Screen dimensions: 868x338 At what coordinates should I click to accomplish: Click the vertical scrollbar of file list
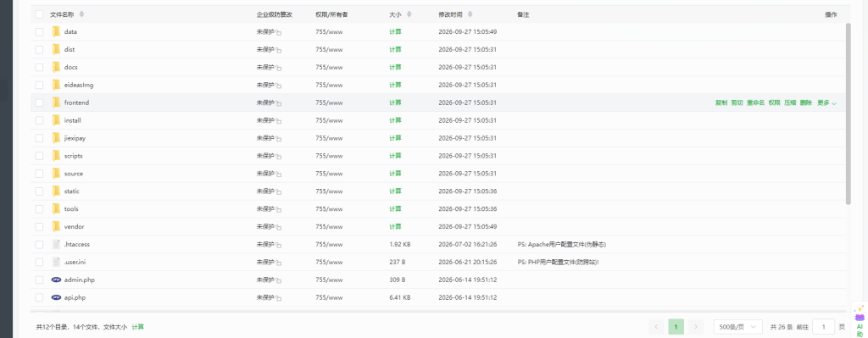pos(848,114)
